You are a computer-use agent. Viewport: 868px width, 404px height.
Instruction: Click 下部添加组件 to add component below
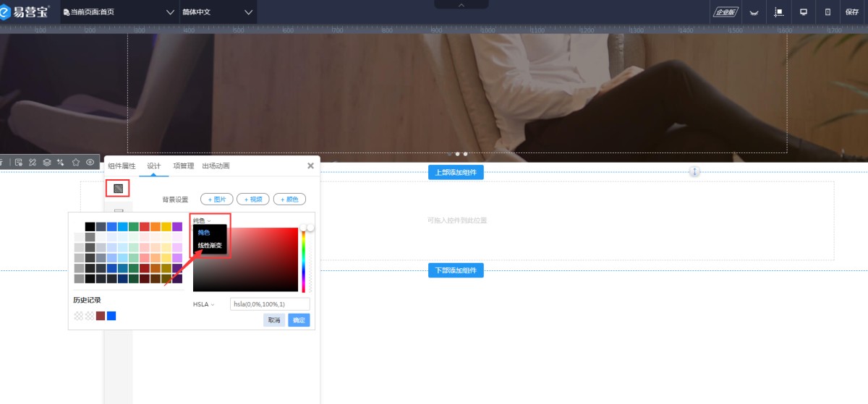click(456, 270)
